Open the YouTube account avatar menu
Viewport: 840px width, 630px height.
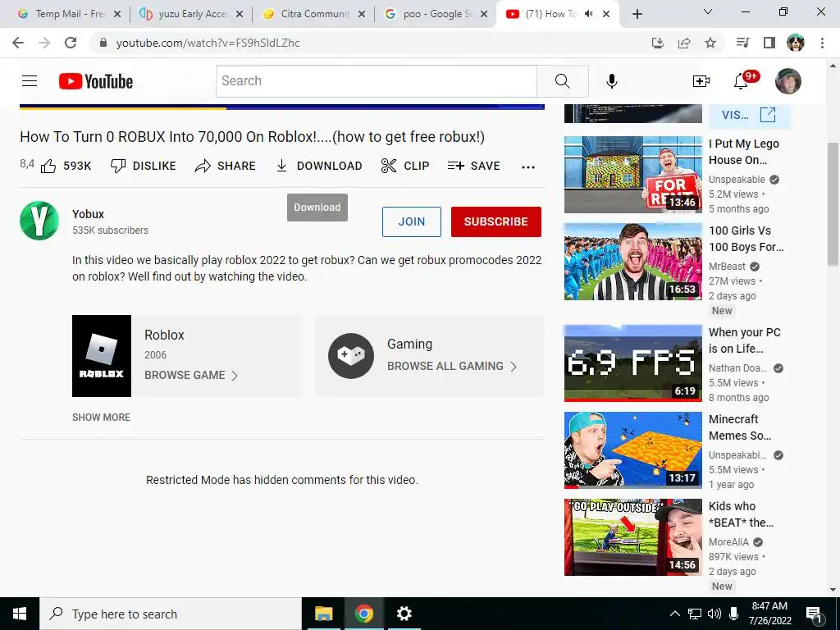pyautogui.click(x=788, y=81)
